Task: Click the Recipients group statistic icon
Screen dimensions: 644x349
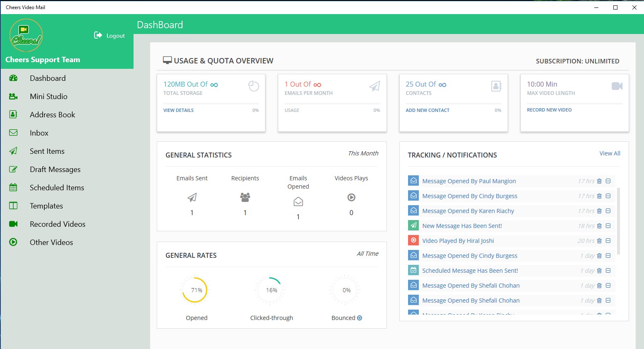Action: tap(245, 197)
